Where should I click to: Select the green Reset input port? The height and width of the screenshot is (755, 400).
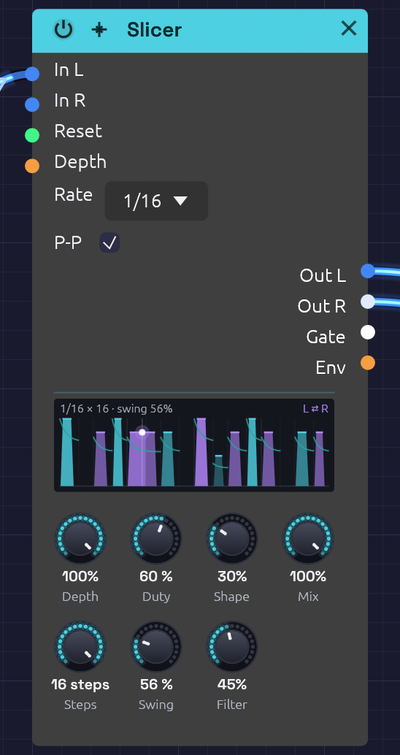[32, 135]
